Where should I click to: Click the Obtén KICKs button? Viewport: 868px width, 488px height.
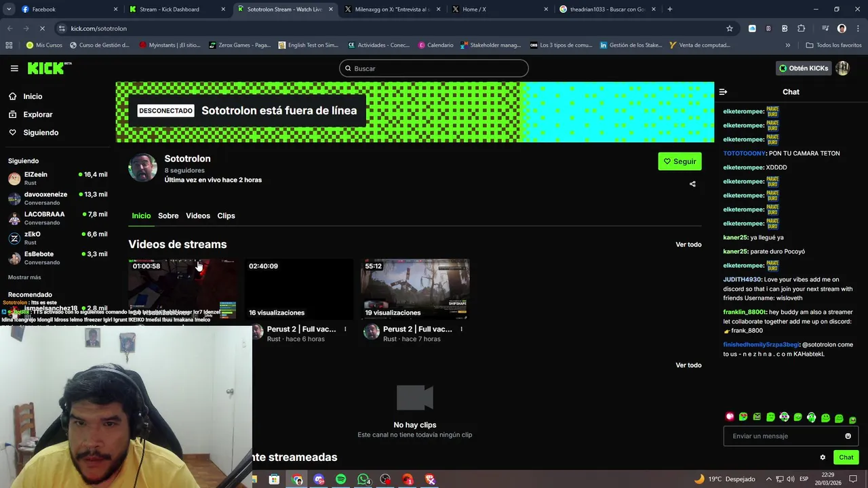point(804,68)
